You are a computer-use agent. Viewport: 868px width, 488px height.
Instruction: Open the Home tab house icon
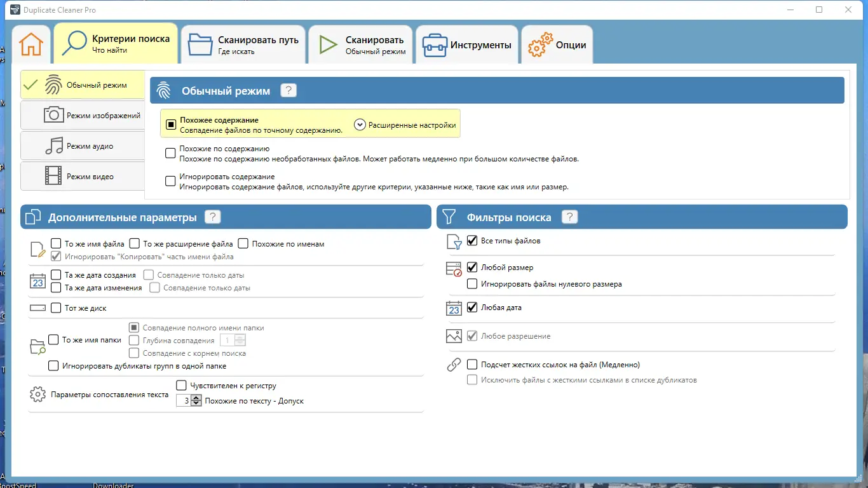click(31, 44)
